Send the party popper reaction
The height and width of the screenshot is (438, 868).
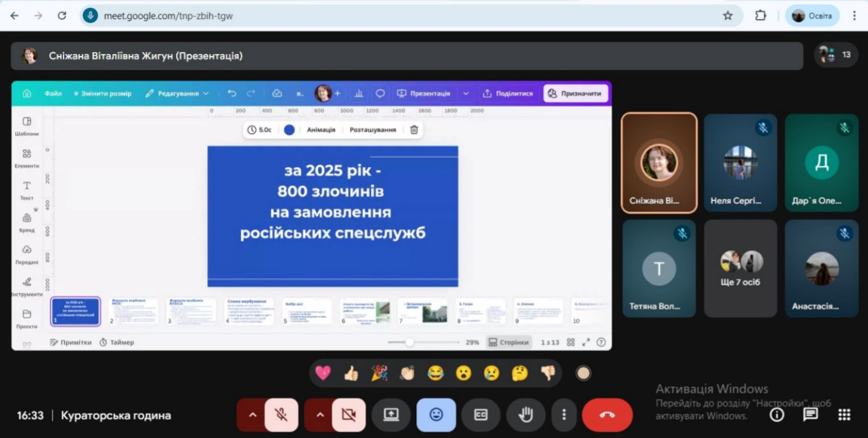[x=379, y=373]
